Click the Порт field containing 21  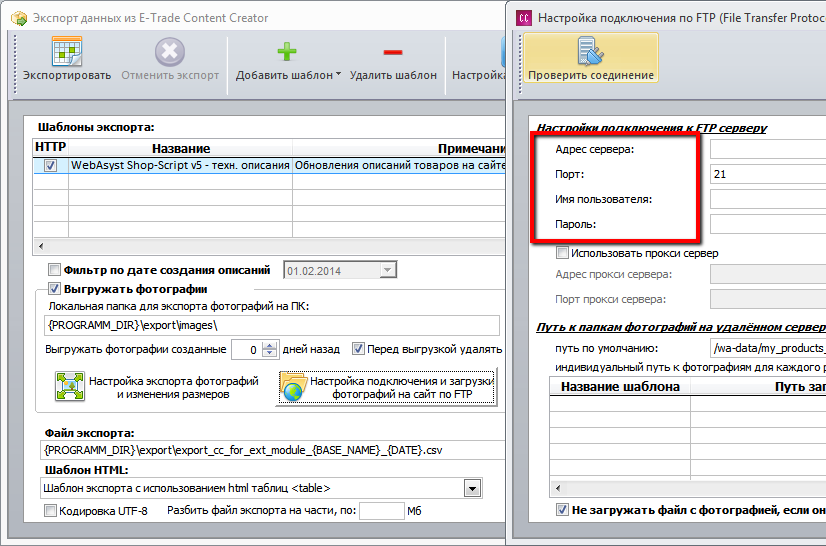pyautogui.click(x=768, y=174)
